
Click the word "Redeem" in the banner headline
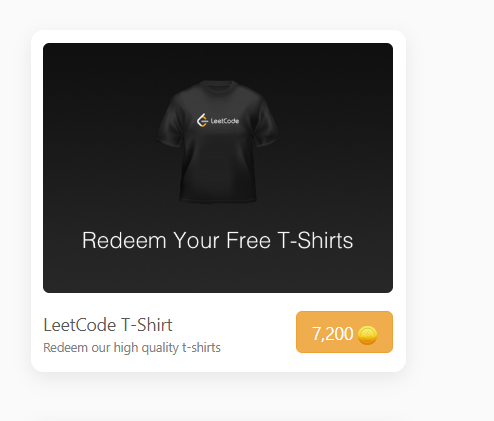pyautogui.click(x=124, y=240)
